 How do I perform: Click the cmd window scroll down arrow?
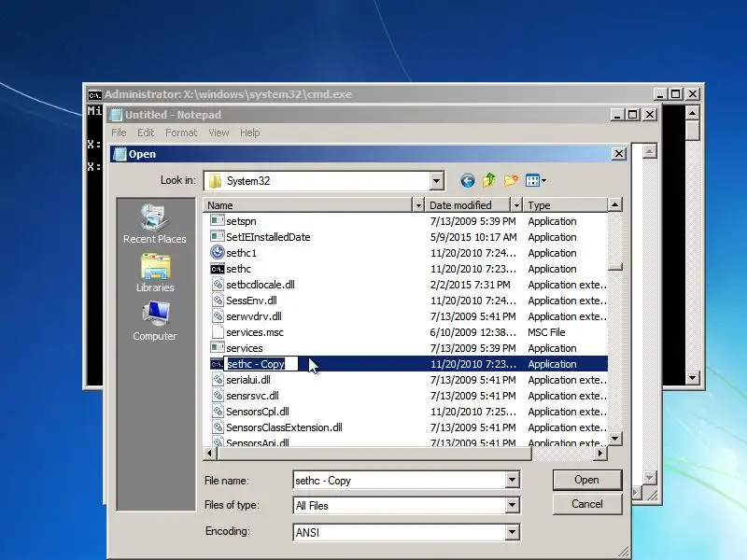pos(692,378)
